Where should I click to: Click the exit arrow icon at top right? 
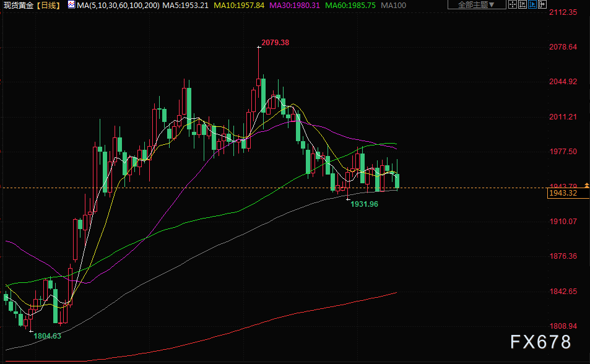[542, 4]
